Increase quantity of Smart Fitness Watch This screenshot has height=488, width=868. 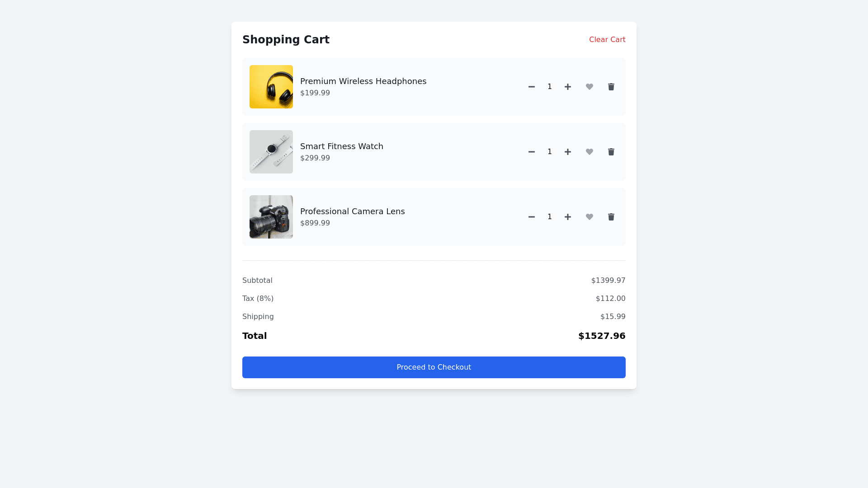coord(568,152)
